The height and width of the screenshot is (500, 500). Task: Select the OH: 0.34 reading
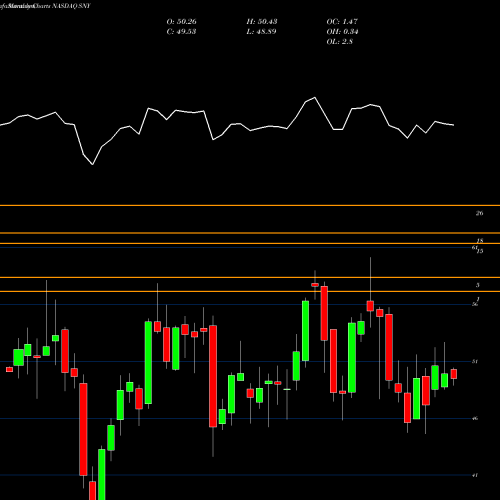342,32
